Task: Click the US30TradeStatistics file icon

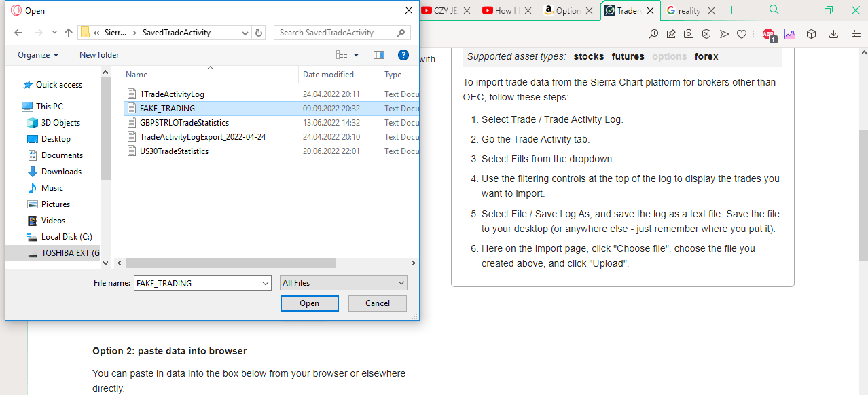Action: tap(132, 151)
